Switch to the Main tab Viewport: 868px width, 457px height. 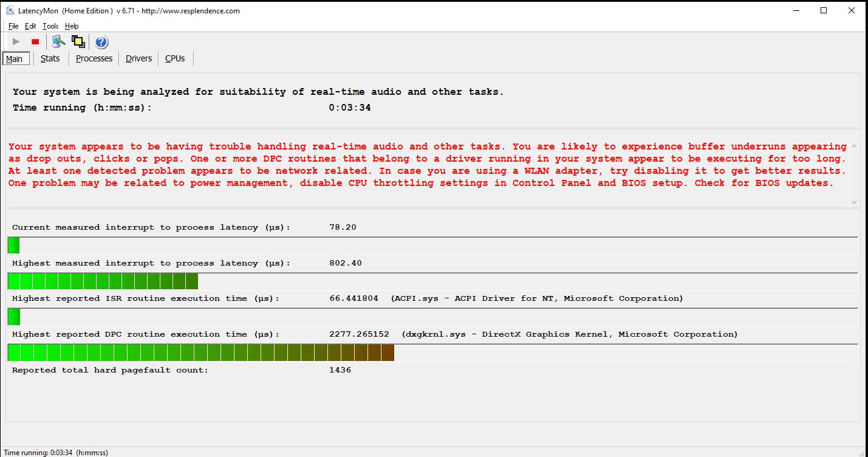tap(15, 59)
